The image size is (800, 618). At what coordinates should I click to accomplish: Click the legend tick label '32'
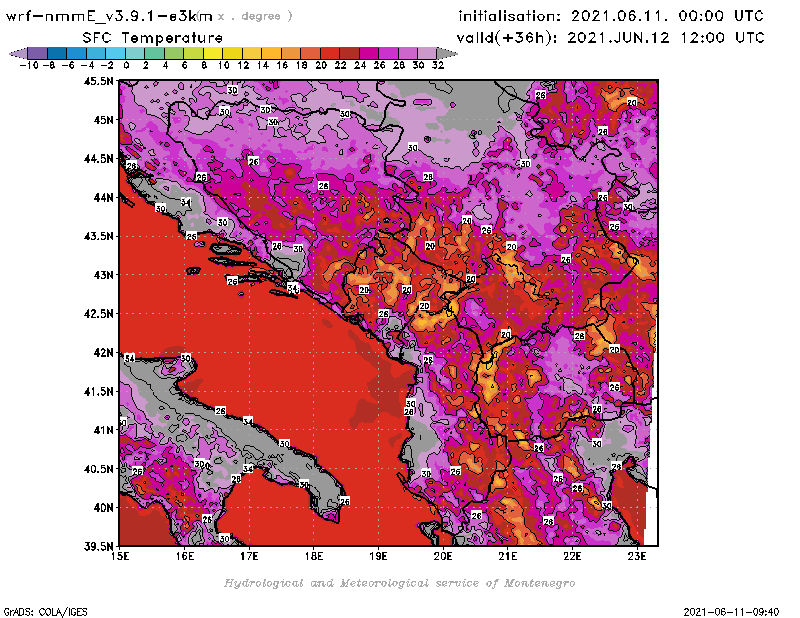tap(438, 66)
